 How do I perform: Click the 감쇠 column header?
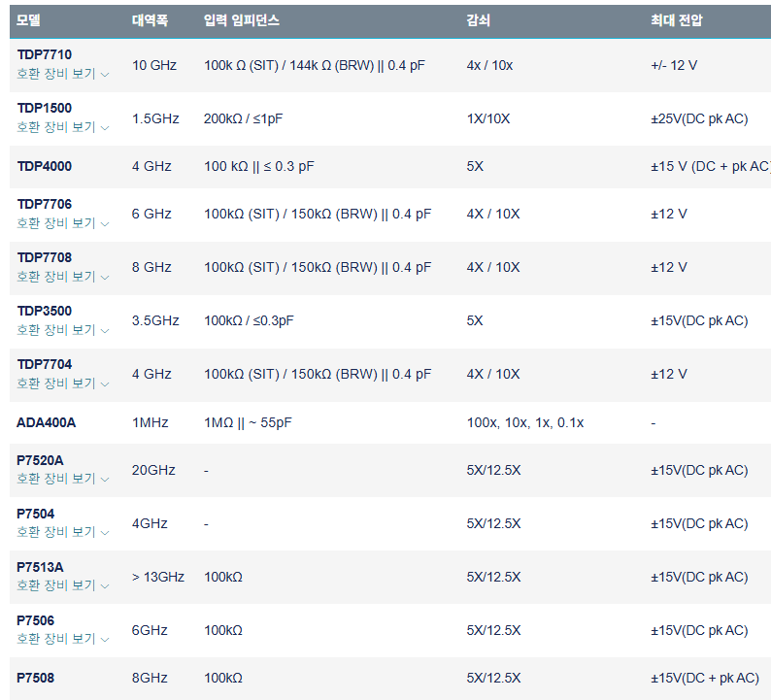click(478, 20)
